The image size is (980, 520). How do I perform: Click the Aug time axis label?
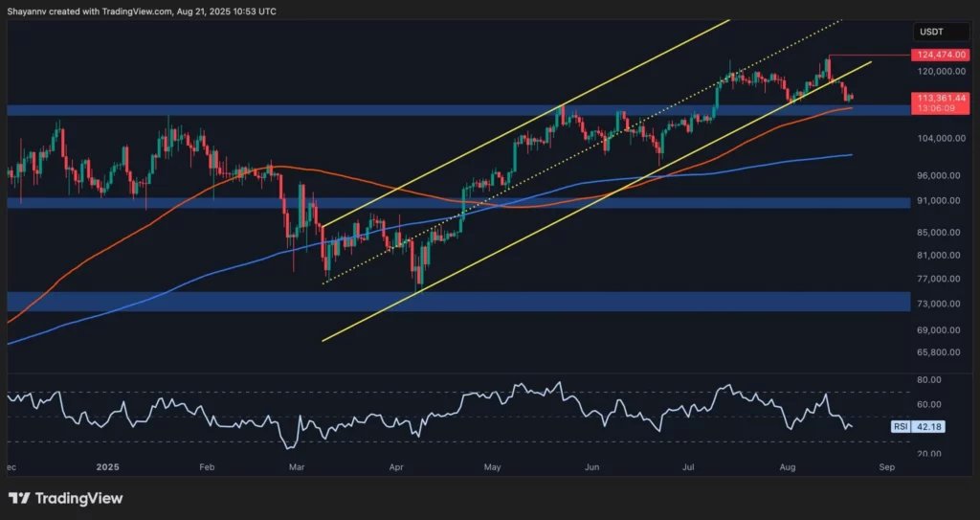790,467
